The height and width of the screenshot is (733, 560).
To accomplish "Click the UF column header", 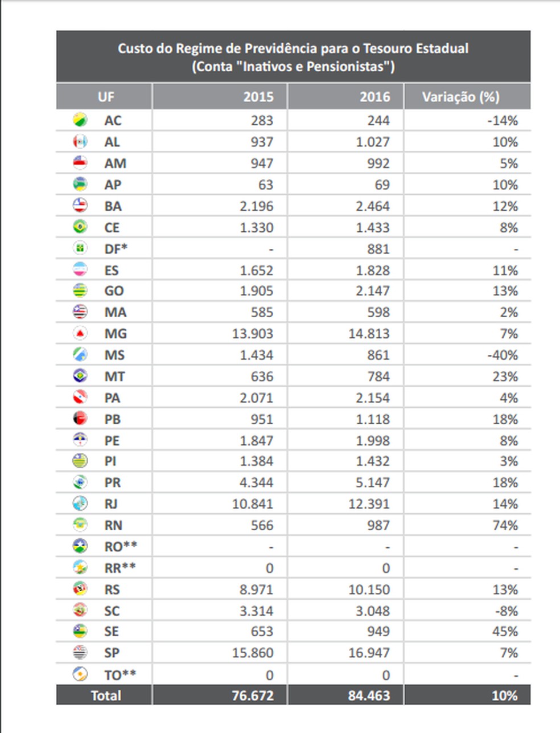I will tap(106, 97).
